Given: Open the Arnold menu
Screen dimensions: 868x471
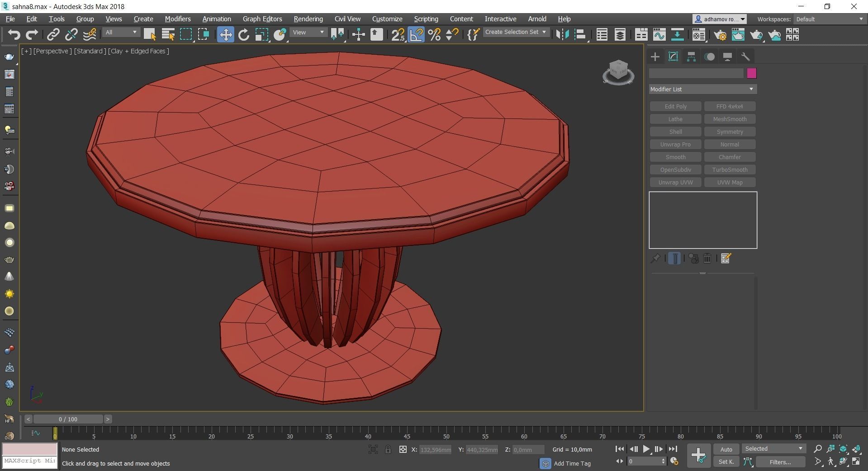Looking at the screenshot, I should click(537, 19).
